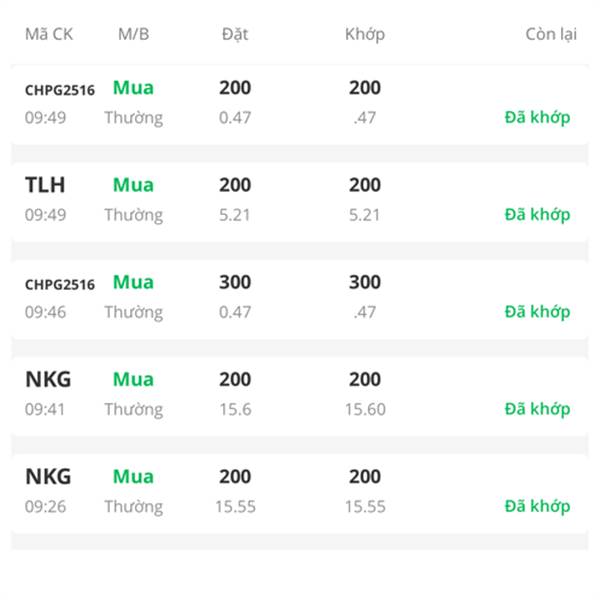
Task: Click the Mua label in the TLH row
Action: click(x=133, y=185)
